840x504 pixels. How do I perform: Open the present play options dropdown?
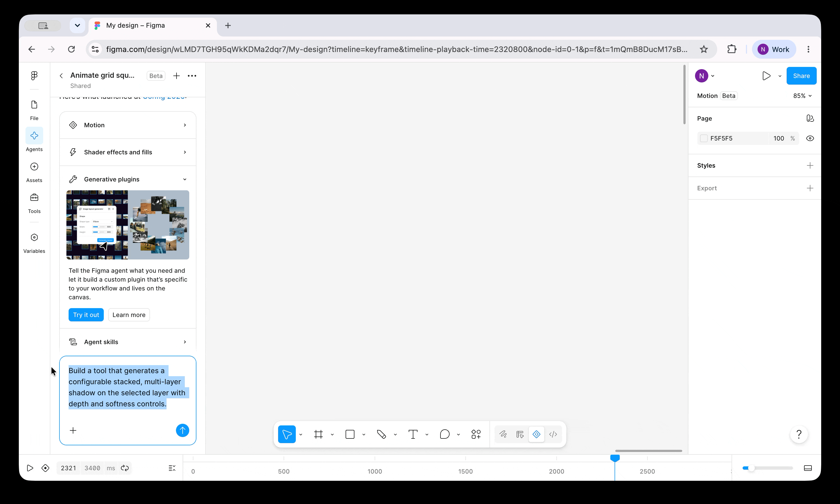pyautogui.click(x=779, y=76)
